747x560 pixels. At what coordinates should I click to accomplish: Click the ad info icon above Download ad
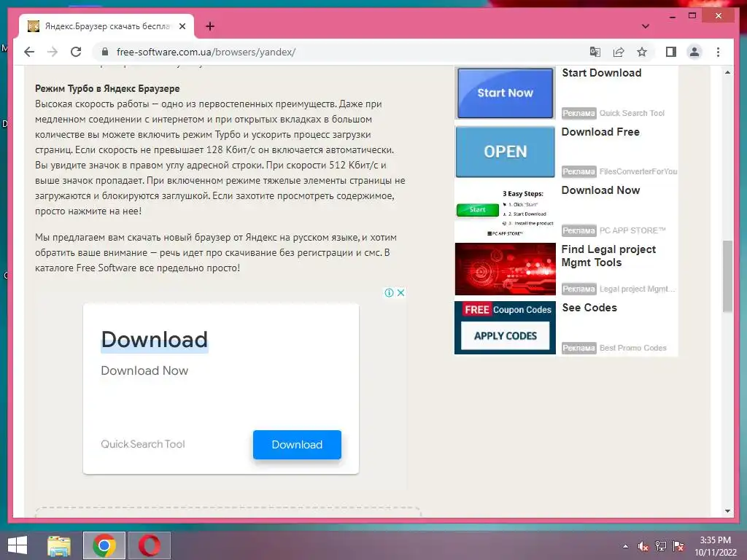390,292
